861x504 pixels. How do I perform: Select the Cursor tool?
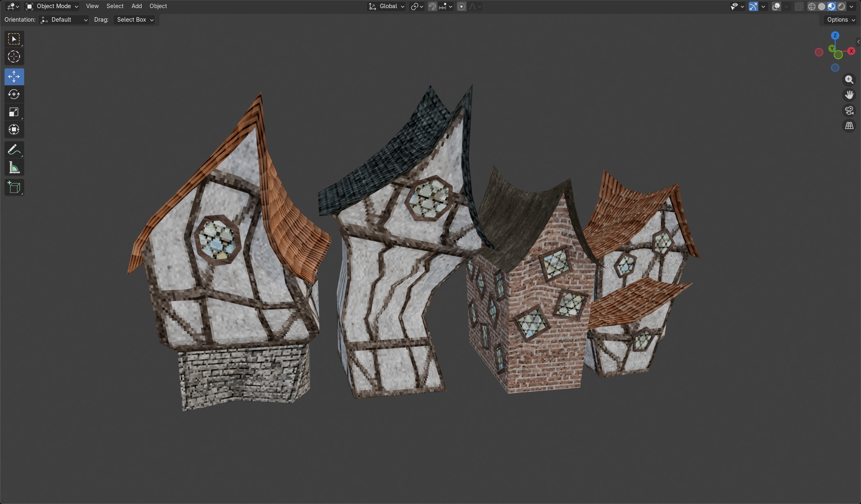coord(14,57)
